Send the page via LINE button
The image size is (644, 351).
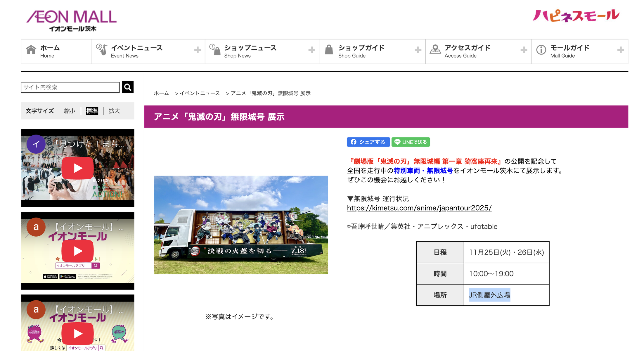[x=411, y=142]
